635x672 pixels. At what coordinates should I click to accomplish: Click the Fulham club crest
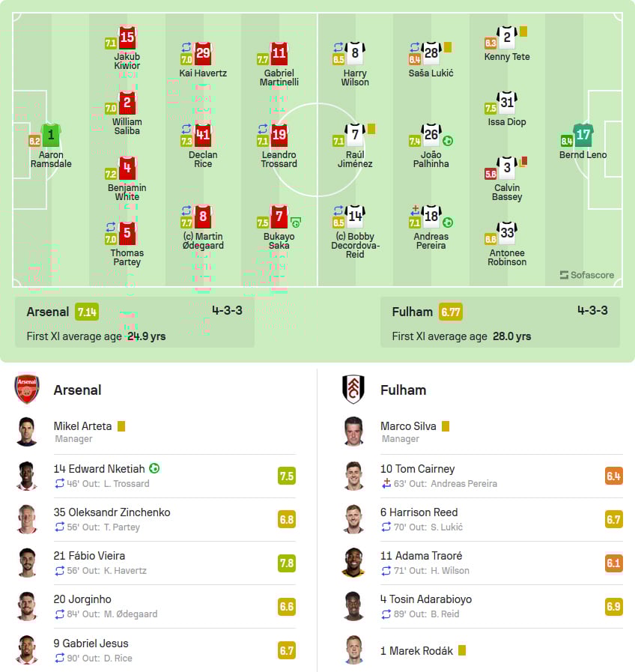(353, 390)
